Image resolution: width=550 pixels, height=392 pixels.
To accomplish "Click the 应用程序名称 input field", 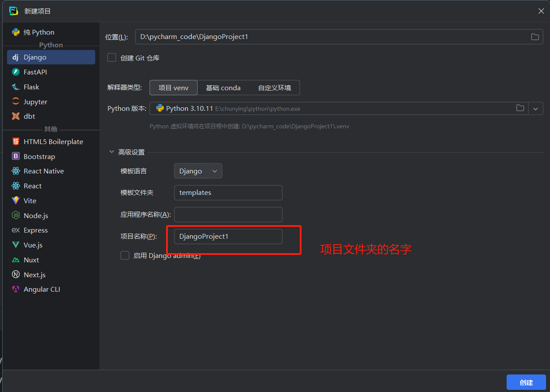I will 228,214.
